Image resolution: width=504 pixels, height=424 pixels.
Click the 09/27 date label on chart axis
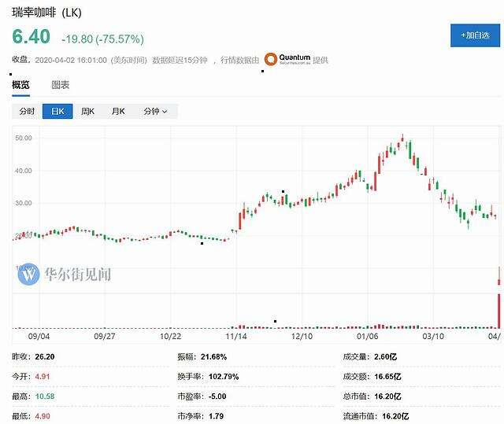point(105,336)
